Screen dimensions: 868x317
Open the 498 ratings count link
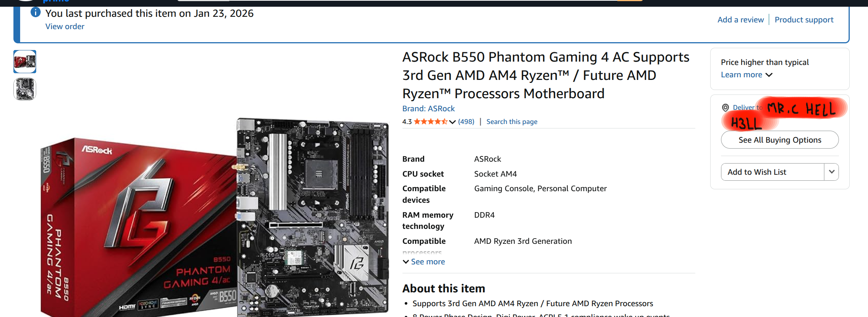click(466, 122)
